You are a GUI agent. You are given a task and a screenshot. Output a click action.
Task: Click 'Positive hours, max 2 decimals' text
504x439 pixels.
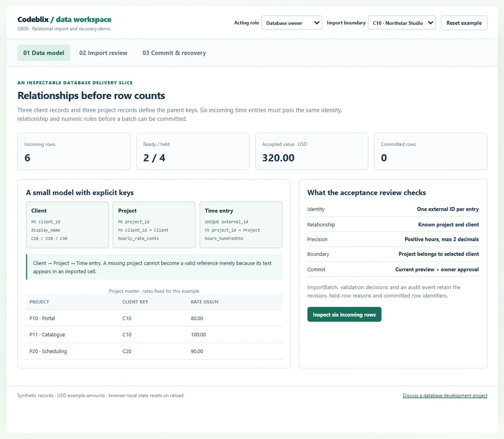pos(442,239)
